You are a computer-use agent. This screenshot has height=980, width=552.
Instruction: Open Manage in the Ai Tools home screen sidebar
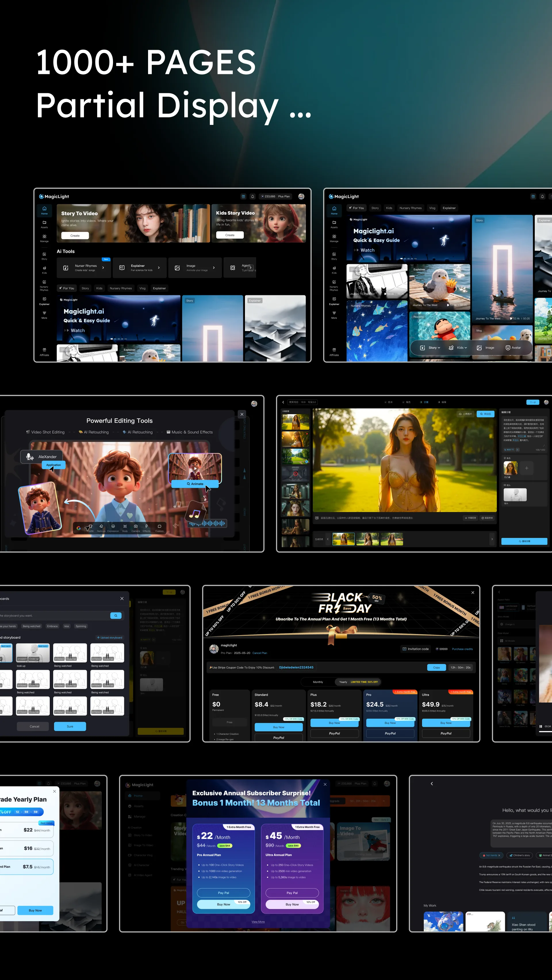tap(45, 238)
